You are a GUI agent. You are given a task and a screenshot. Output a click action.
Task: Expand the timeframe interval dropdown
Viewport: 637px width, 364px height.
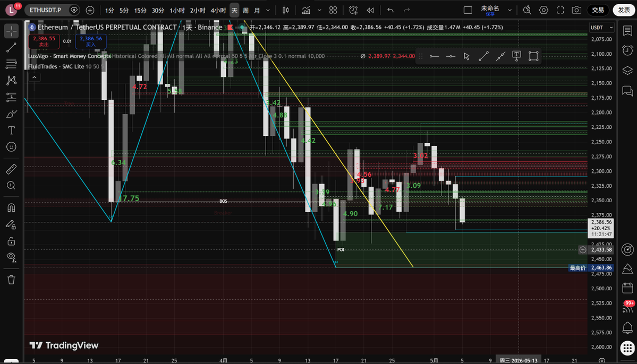click(268, 10)
